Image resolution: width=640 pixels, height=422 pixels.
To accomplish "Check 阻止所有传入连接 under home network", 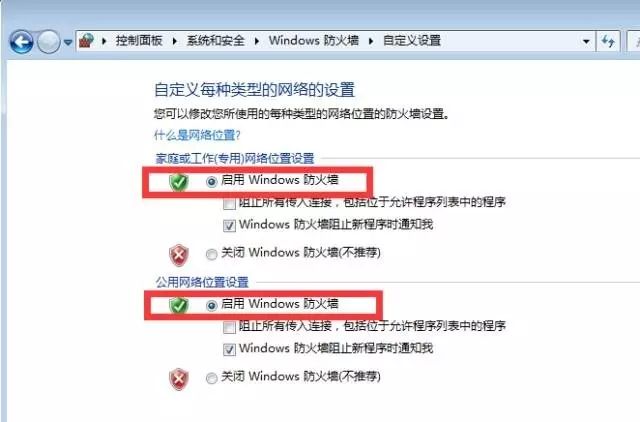I will click(229, 203).
